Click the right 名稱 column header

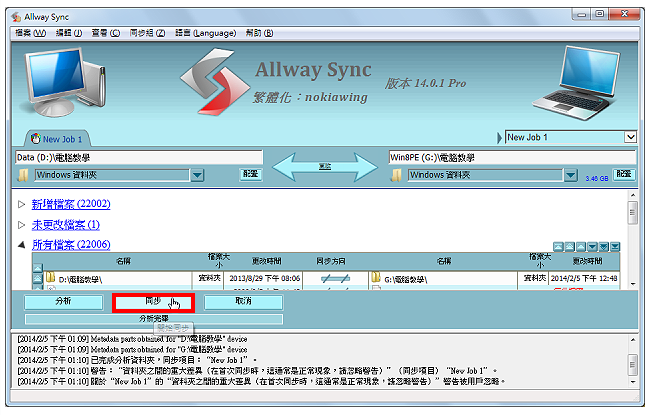444,262
